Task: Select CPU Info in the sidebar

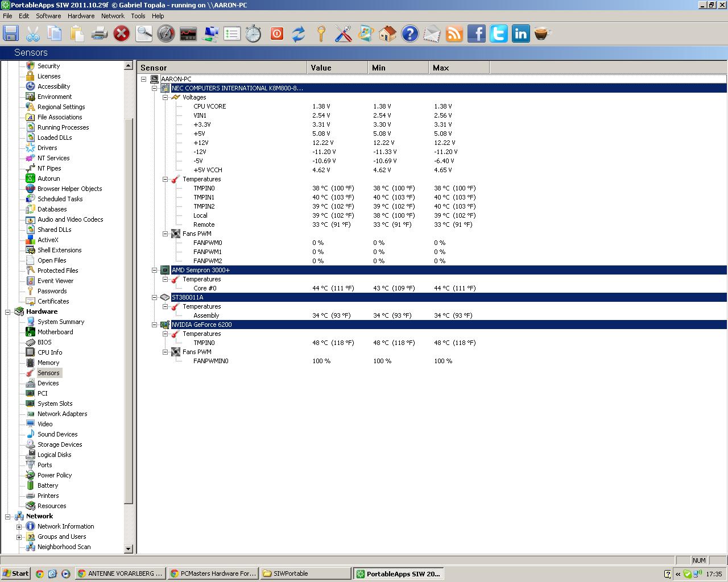Action: pyautogui.click(x=50, y=352)
